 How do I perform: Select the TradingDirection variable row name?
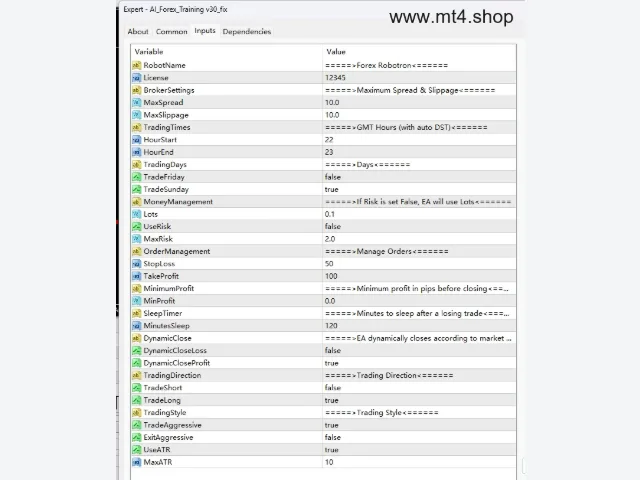pyautogui.click(x=172, y=376)
